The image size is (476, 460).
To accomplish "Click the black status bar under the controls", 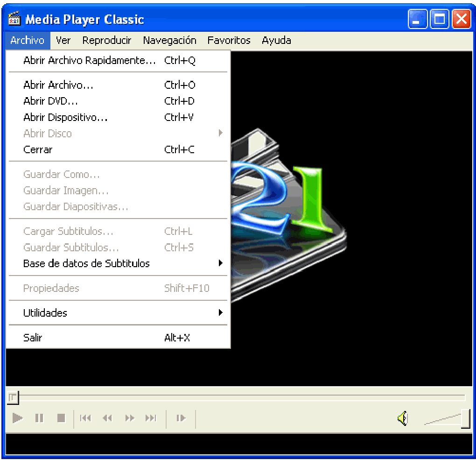I will 239,444.
